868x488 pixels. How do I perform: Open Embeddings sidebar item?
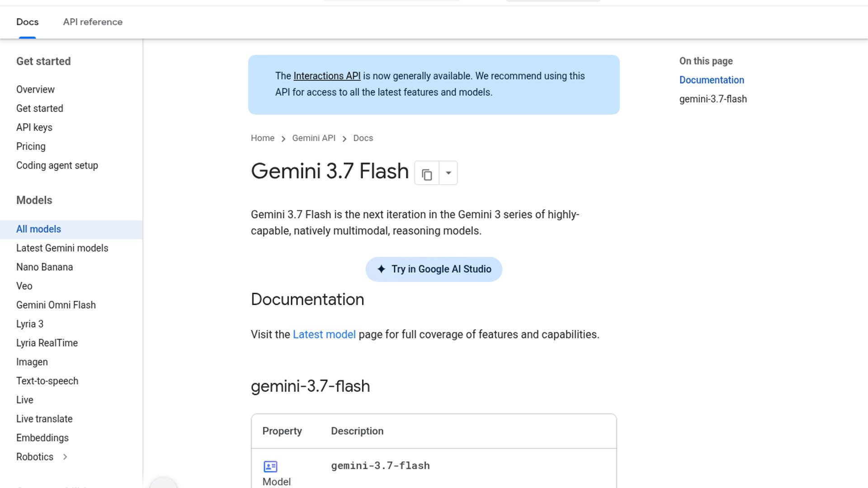42,438
